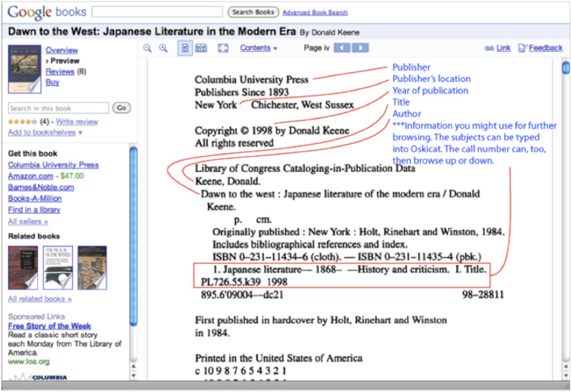The height and width of the screenshot is (392, 571).
Task: Click page viewer scroll up arrow
Action: click(566, 366)
